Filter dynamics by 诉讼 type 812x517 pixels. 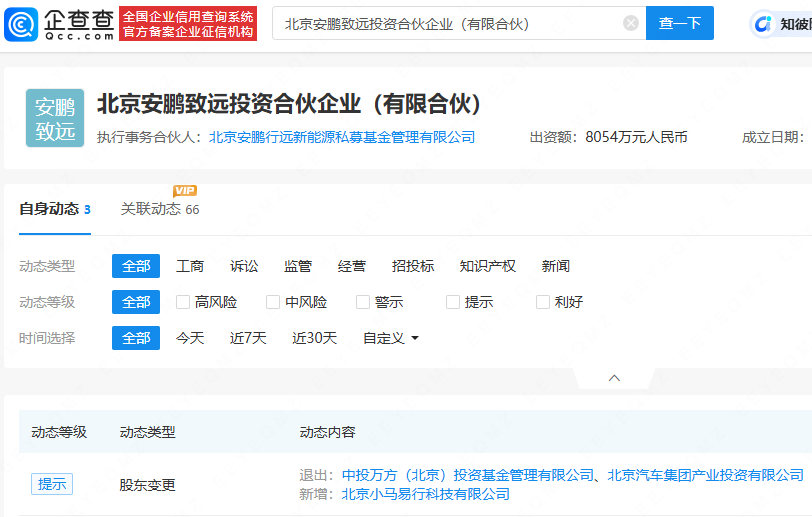click(244, 266)
